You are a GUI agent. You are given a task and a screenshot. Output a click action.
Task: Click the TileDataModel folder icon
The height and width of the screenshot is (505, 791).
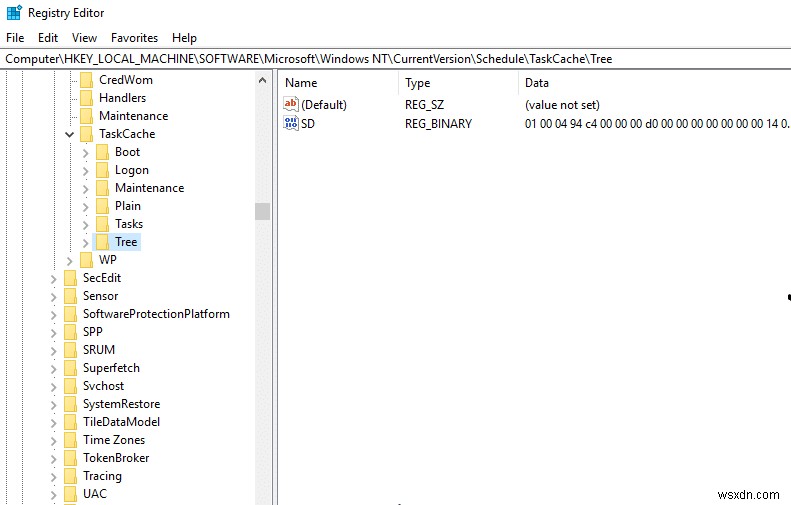(71, 422)
